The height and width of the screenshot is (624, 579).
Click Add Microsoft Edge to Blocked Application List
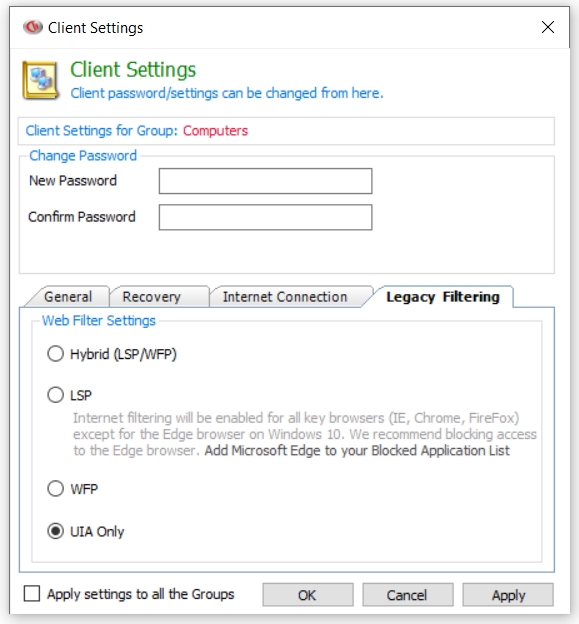(x=357, y=450)
